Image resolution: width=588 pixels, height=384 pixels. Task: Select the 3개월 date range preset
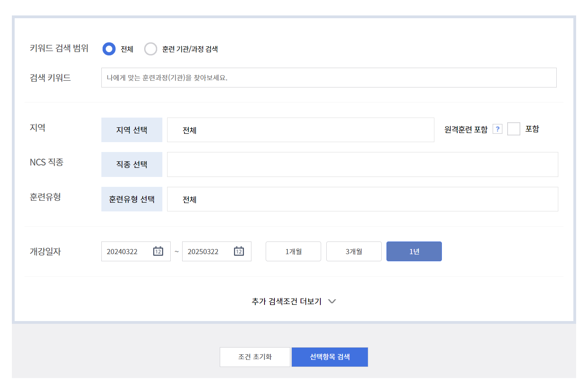click(354, 251)
